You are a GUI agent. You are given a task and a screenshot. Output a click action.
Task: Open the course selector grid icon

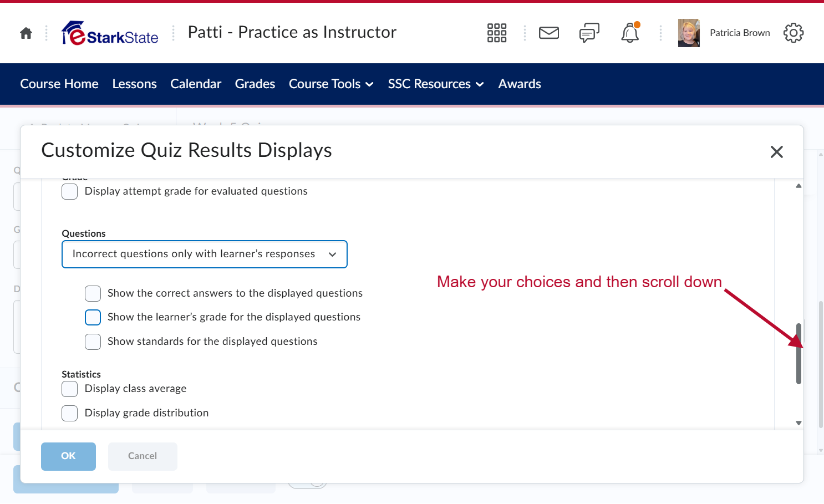point(497,33)
